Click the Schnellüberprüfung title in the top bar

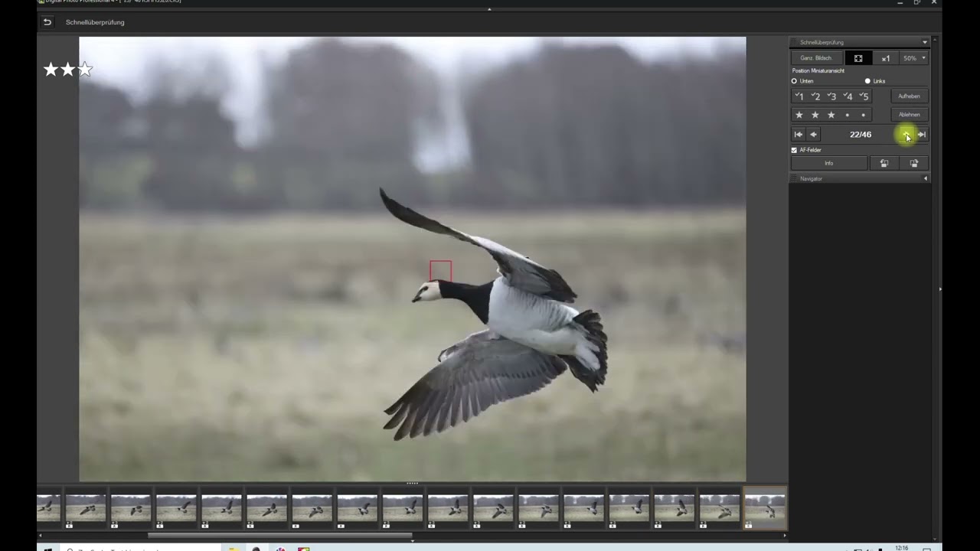point(95,22)
